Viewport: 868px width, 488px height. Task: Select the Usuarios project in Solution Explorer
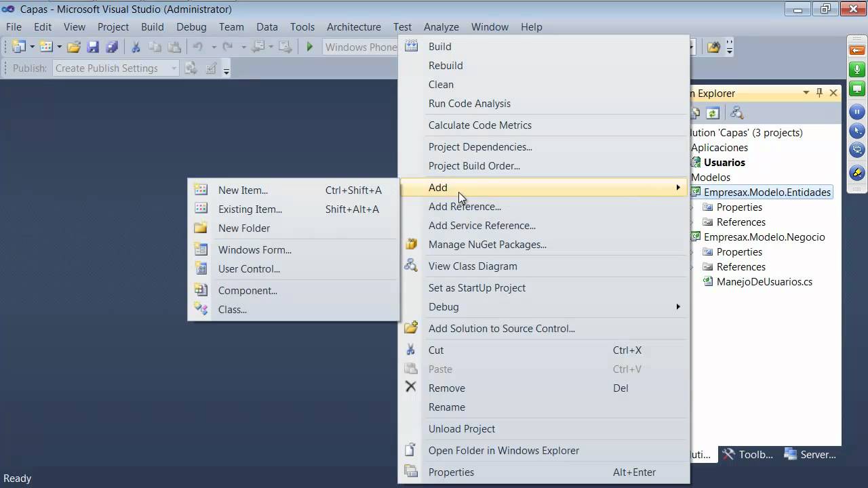click(724, 163)
